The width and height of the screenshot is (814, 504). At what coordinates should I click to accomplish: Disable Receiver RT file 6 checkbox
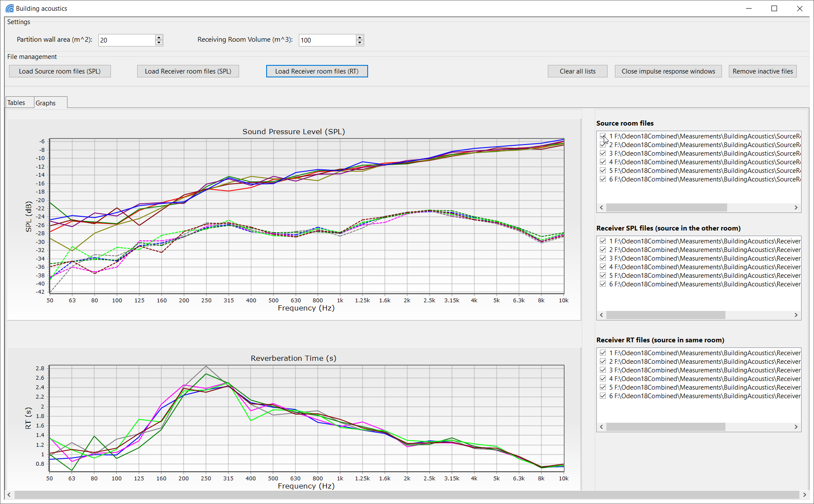pos(603,396)
